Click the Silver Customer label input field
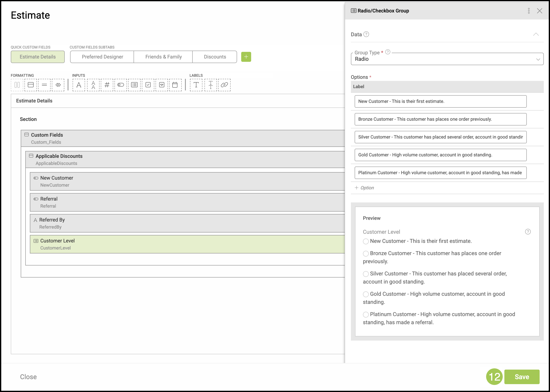Viewport: 550px width, 392px height. [x=440, y=137]
